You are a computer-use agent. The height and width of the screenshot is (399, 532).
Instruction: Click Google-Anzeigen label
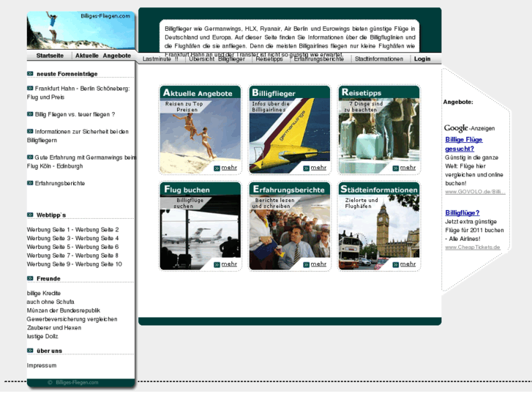pos(469,128)
